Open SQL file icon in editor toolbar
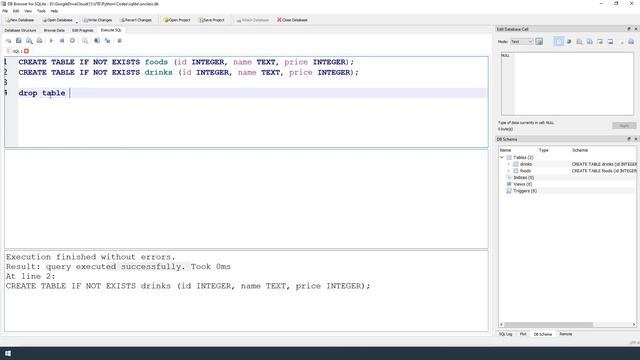 (x=19, y=41)
